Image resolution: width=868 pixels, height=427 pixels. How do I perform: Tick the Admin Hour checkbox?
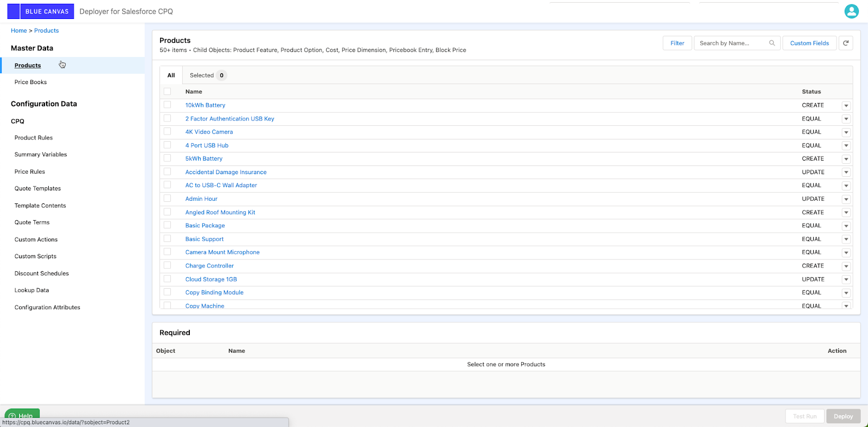167,199
